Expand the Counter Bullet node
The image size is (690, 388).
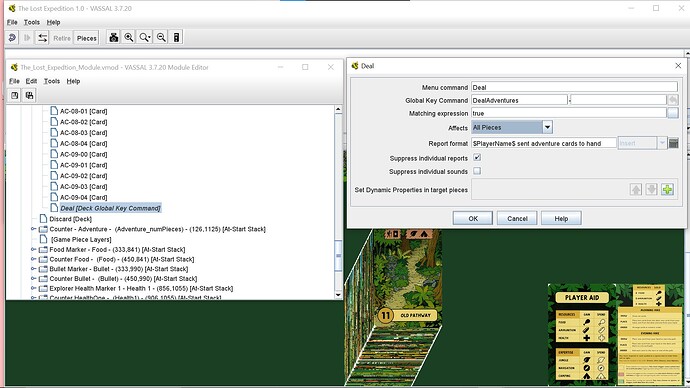(33, 278)
